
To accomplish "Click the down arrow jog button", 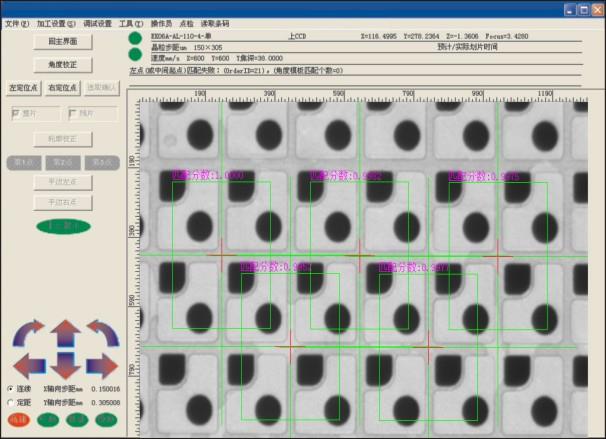I will [65, 366].
